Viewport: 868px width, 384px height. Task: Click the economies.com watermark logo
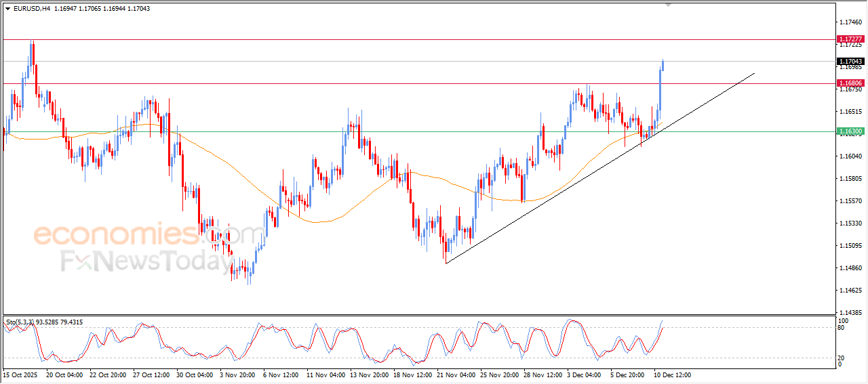coord(148,235)
